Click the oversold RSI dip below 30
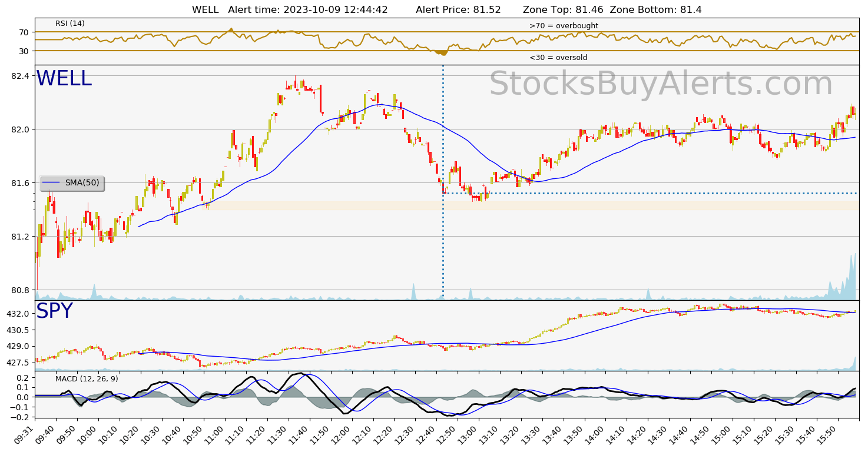The width and height of the screenshot is (868, 452). [442, 53]
